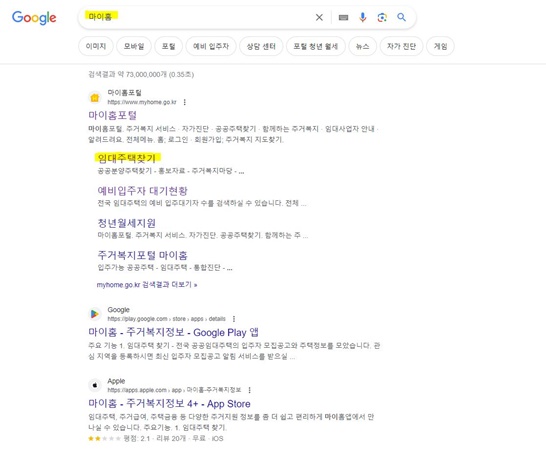546x449 pixels.
Task: Click the 마이홈포털 house favicon
Action: point(95,98)
